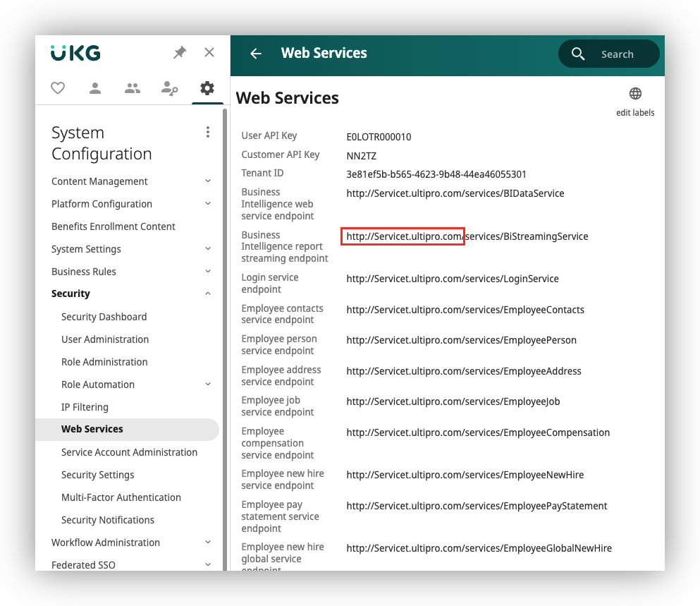Click the Login service endpoint label
Screen dimensions: 700x606
(x=270, y=284)
